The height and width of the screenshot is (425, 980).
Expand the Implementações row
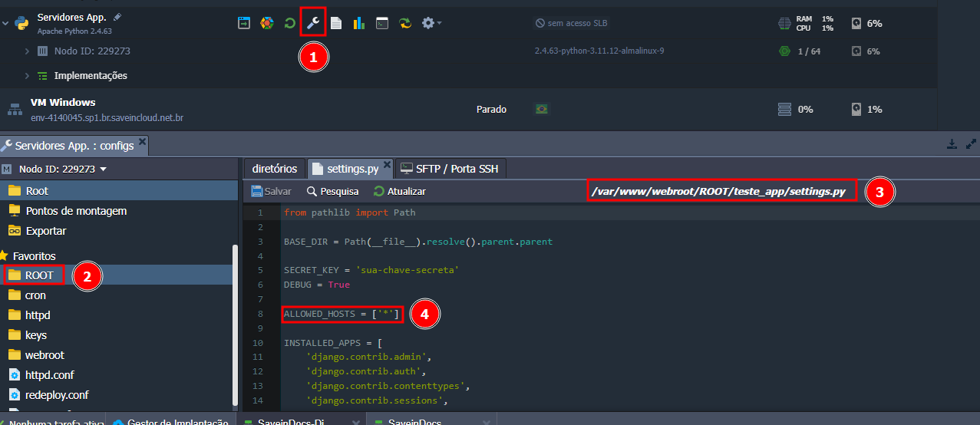pos(27,76)
